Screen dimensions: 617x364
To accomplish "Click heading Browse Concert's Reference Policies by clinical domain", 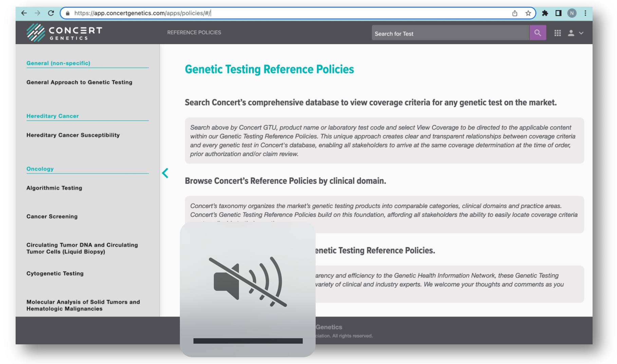I will pyautogui.click(x=285, y=181).
